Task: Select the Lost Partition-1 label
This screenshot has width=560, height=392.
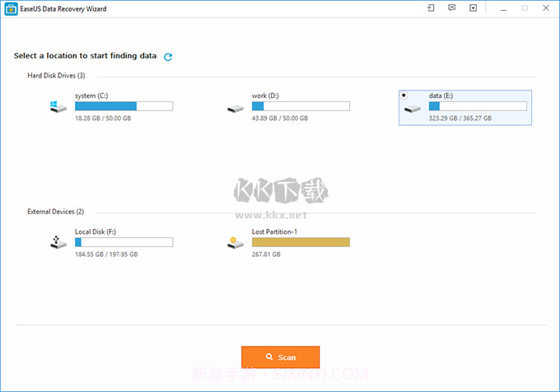Action: (274, 231)
